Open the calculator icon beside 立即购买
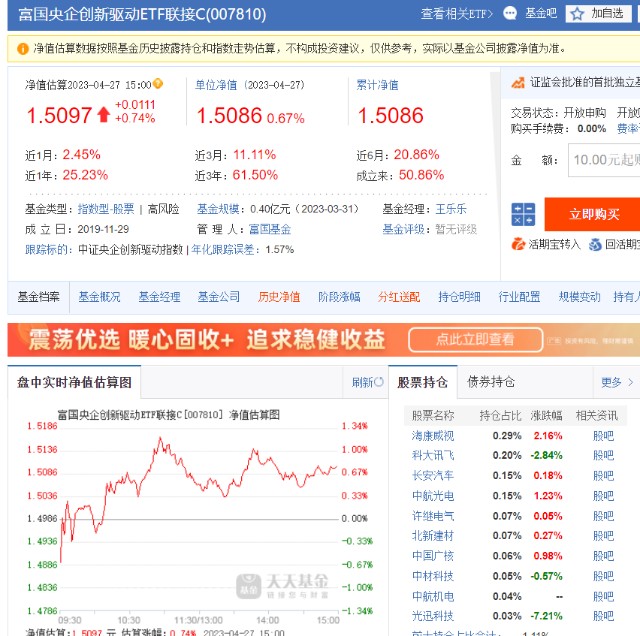This screenshot has height=636, width=640. point(523,214)
